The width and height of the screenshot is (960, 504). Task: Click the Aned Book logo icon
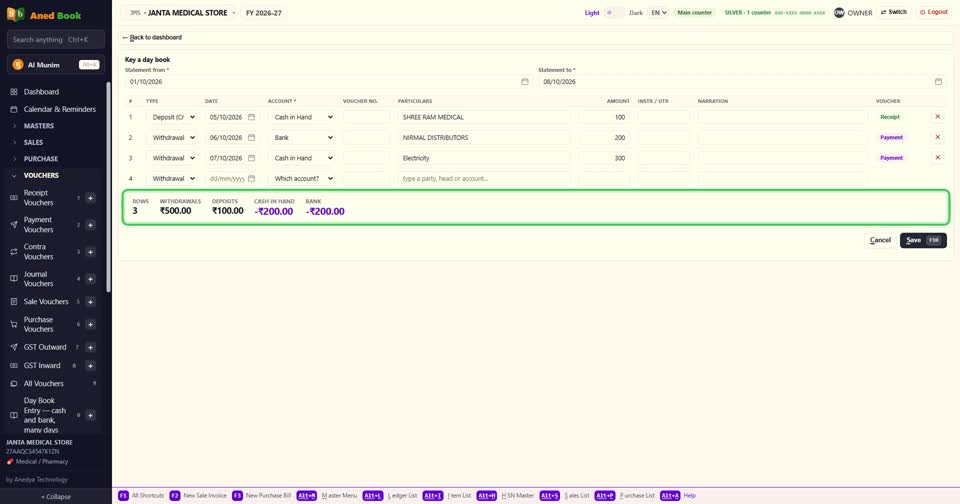point(15,14)
